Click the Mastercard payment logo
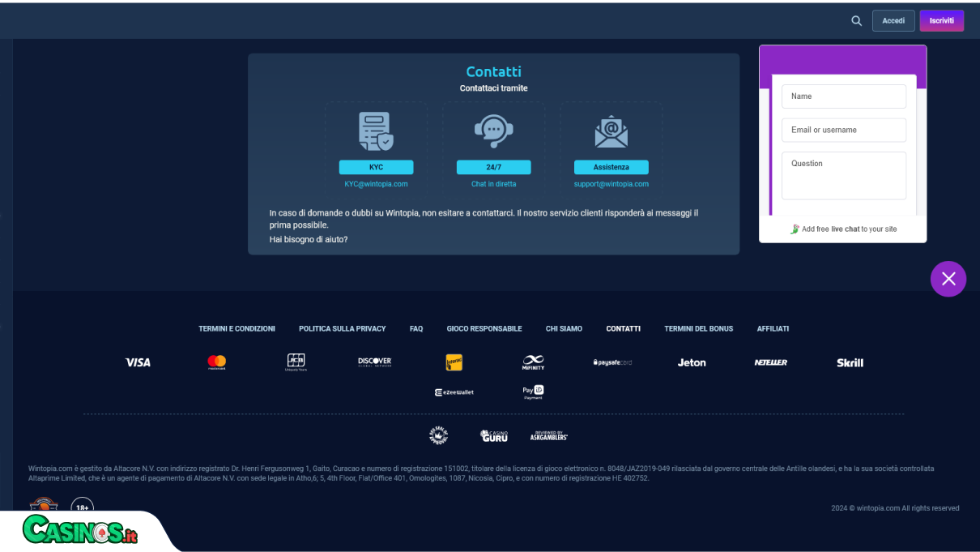980x552 pixels. 216,362
